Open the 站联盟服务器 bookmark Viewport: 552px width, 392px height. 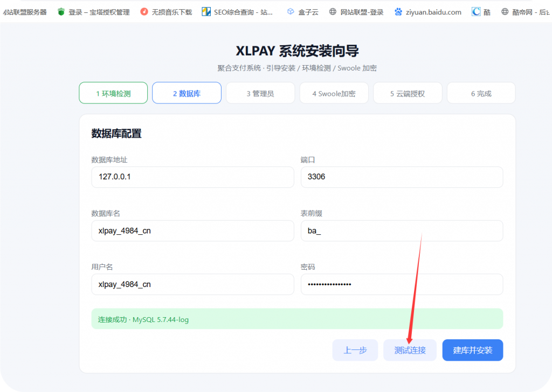pyautogui.click(x=25, y=12)
